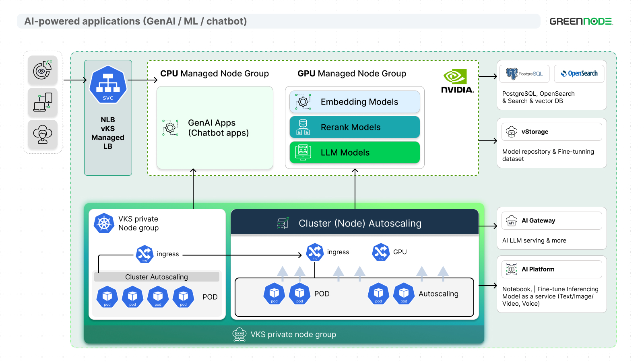
Task: Click "Model repository & Fine-tunning dataset" text
Action: (x=548, y=155)
